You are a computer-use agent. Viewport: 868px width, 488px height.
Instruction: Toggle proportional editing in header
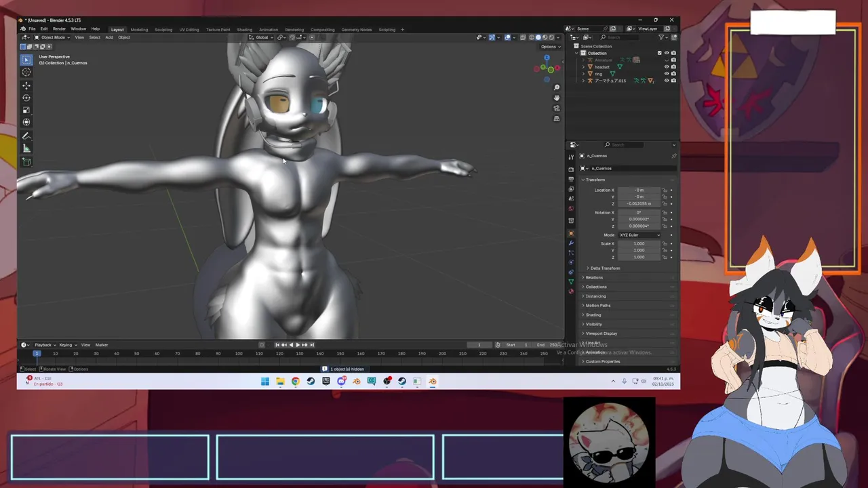click(x=311, y=37)
